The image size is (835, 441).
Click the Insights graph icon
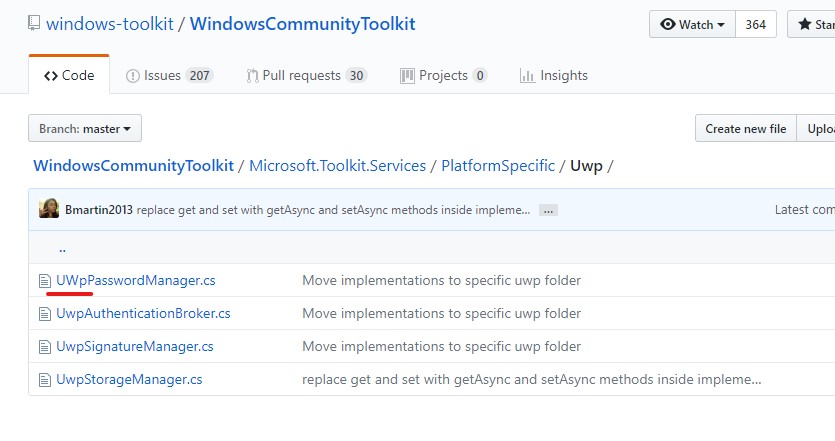click(527, 76)
